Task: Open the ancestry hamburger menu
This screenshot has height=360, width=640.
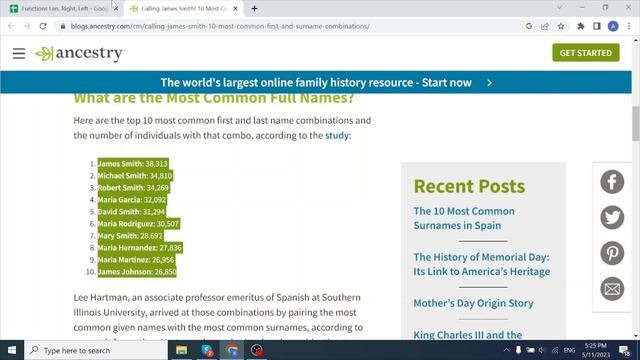Action: [19, 53]
